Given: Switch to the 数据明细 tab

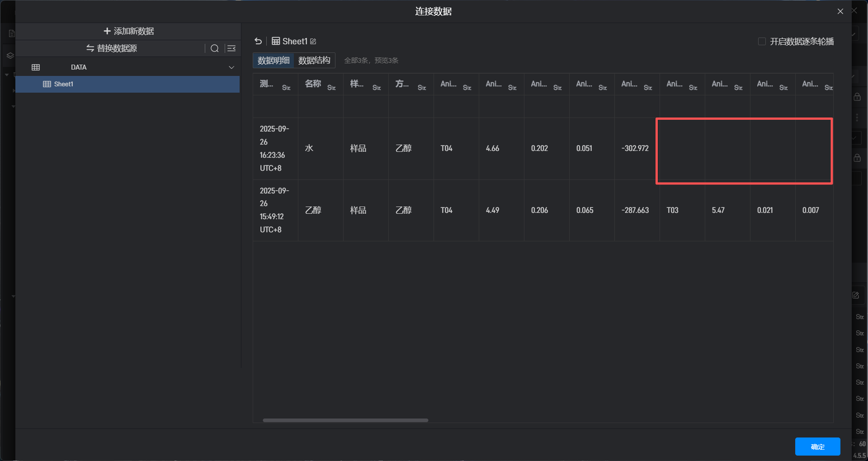Looking at the screenshot, I should click(x=274, y=61).
